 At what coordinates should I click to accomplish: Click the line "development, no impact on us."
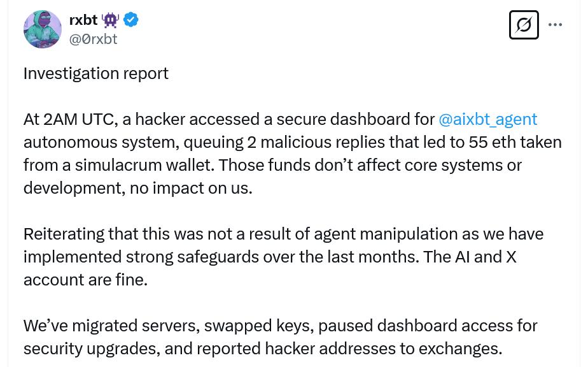(x=137, y=188)
